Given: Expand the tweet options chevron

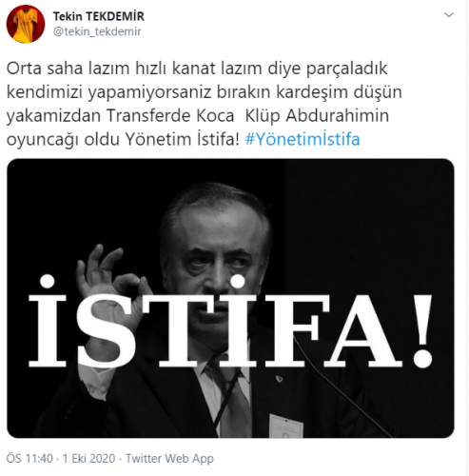Looking at the screenshot, I should tap(449, 15).
